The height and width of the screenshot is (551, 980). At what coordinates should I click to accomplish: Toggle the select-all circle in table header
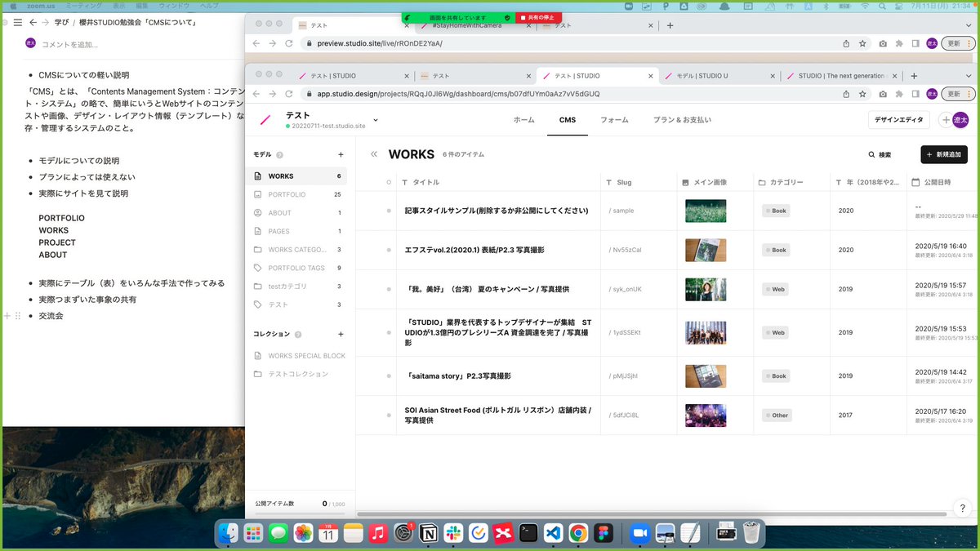click(389, 182)
